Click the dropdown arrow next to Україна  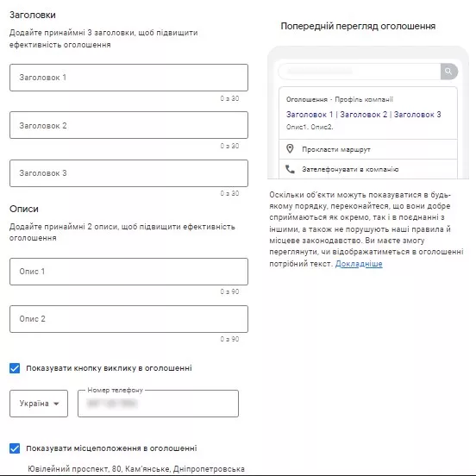click(56, 404)
